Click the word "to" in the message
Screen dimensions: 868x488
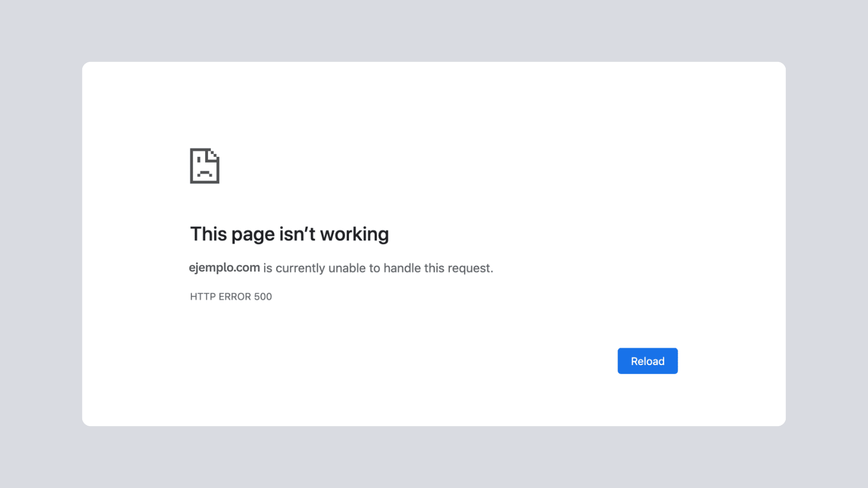(374, 268)
